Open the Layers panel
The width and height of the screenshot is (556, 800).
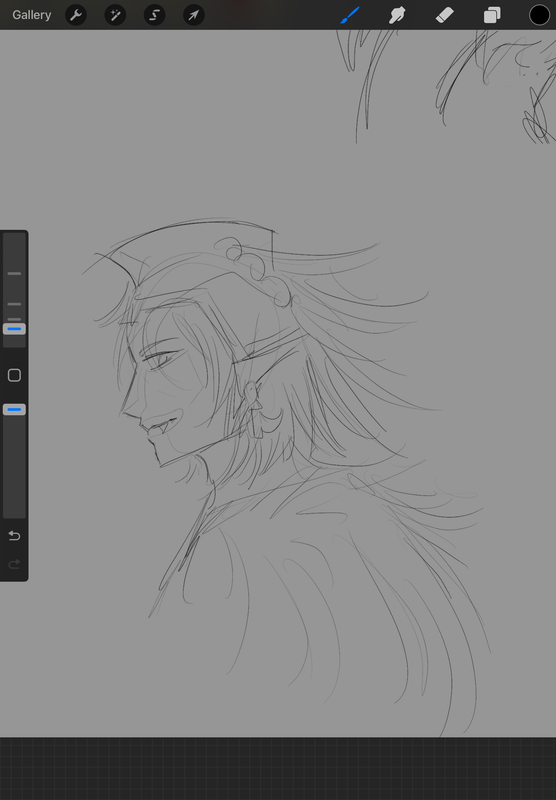coord(492,15)
